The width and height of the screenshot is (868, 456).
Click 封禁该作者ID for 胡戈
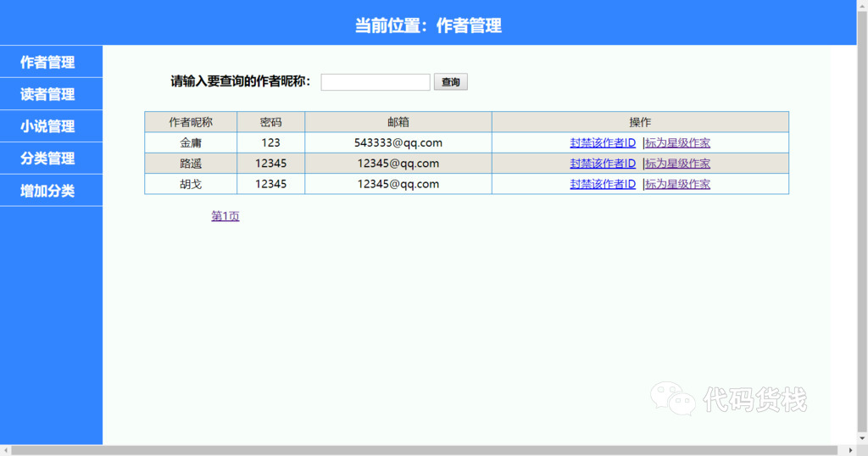(x=603, y=184)
